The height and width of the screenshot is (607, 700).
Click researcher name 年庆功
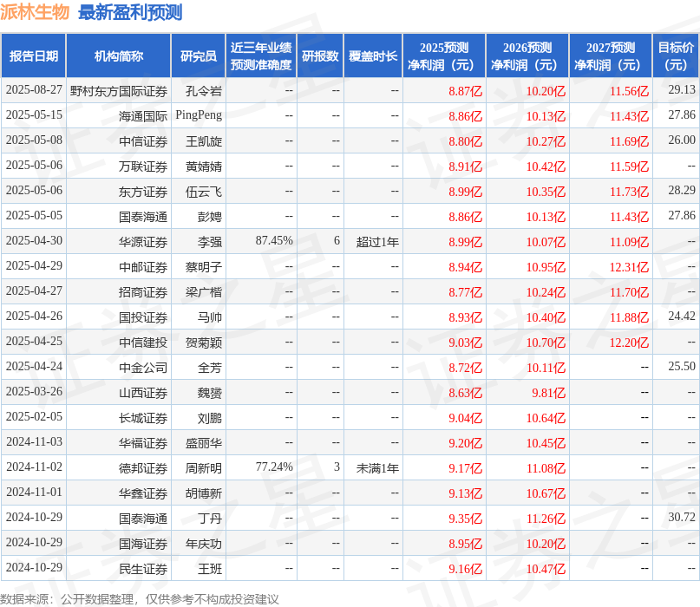click(204, 544)
